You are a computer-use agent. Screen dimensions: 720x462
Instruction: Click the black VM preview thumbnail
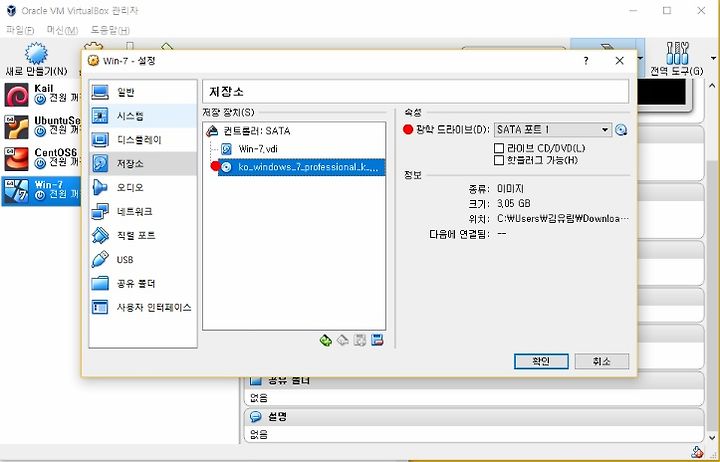click(663, 92)
